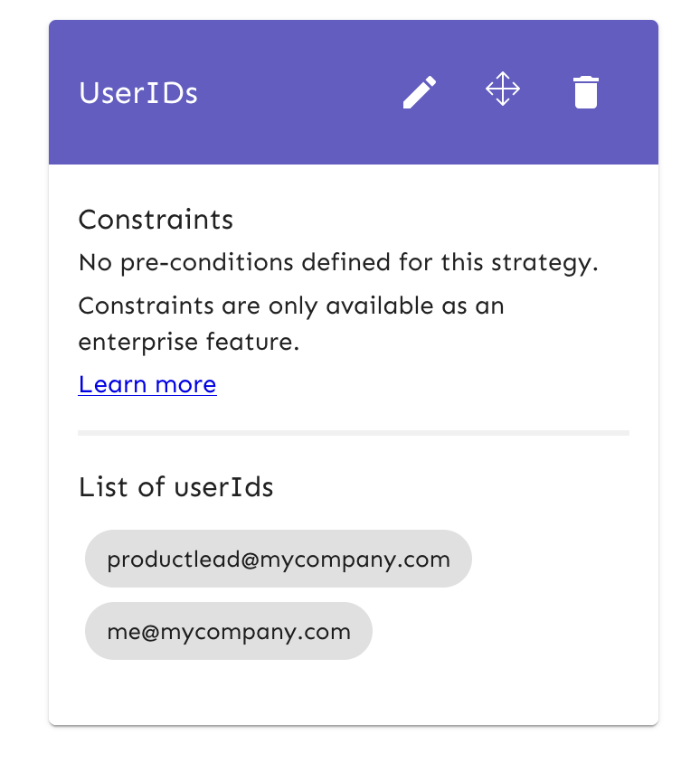700x781 pixels.
Task: Select the me@mycompany.com chip
Action: (229, 631)
